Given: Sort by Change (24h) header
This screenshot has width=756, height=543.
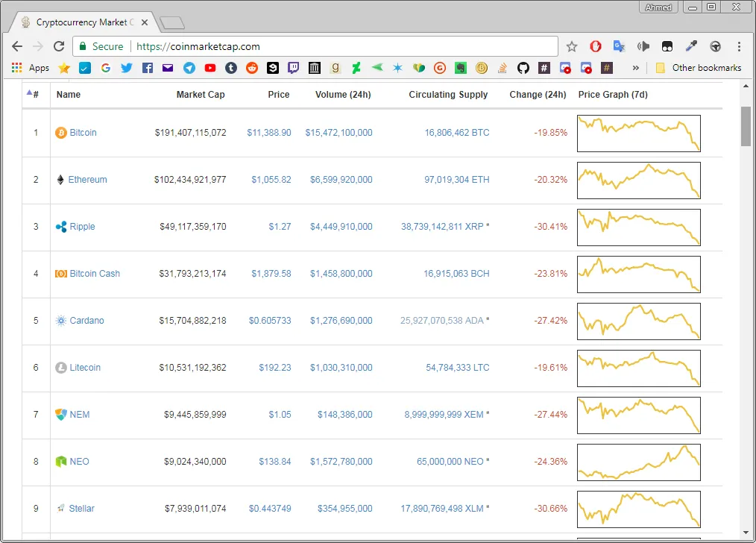Looking at the screenshot, I should pos(538,95).
